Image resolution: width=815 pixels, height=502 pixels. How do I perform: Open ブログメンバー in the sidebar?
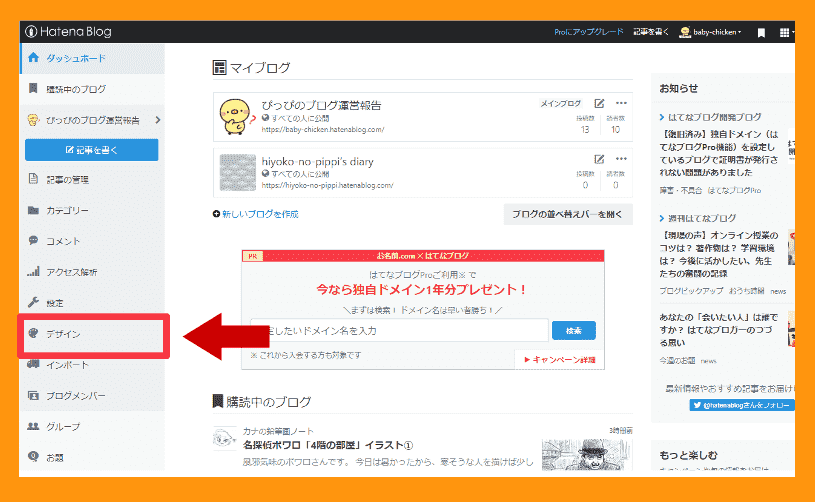click(93, 395)
